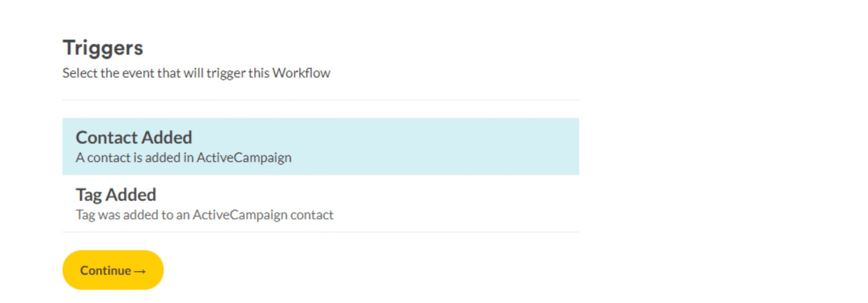Viewport: 868px width, 303px height.
Task: Click the word 'contact' ending Tag Added description
Action: coord(311,215)
